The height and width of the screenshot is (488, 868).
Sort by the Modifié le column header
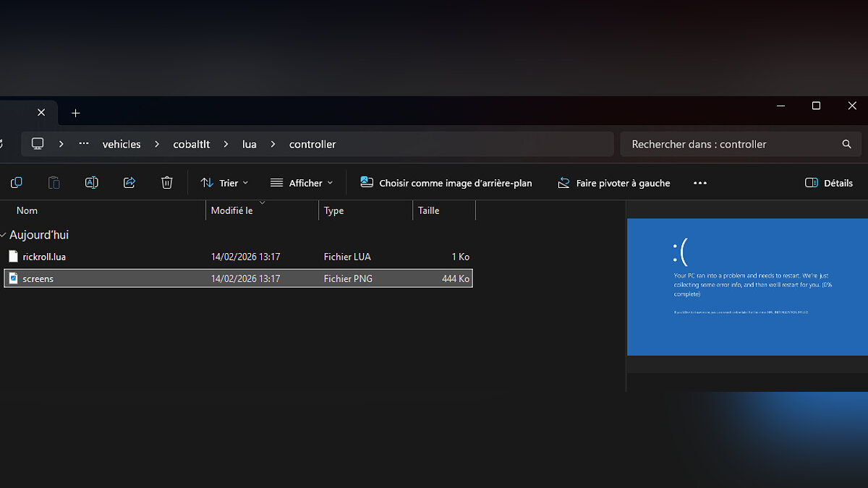pyautogui.click(x=263, y=210)
